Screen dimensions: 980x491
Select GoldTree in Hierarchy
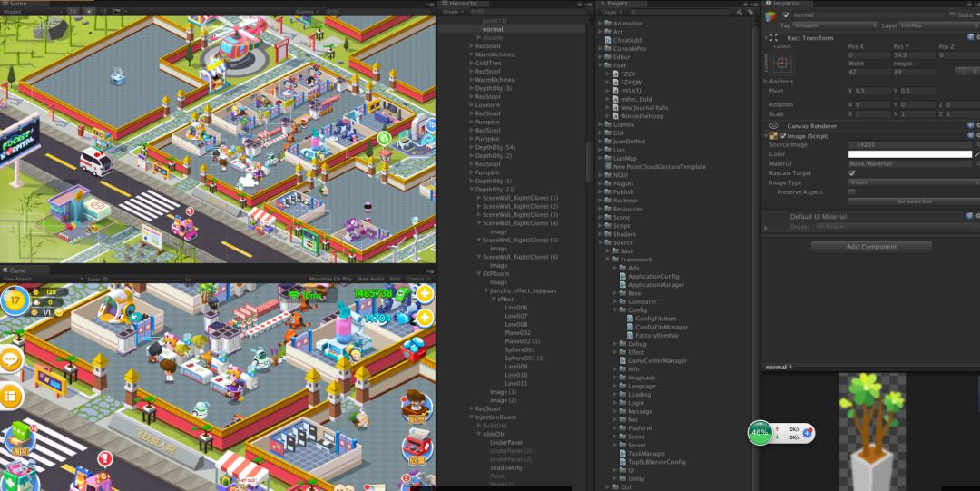488,64
